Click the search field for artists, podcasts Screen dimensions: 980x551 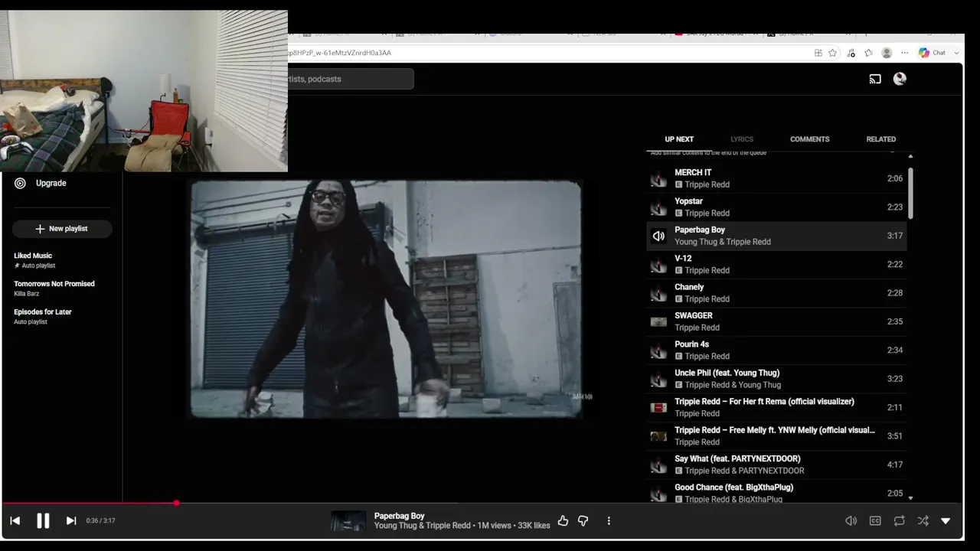tap(350, 79)
